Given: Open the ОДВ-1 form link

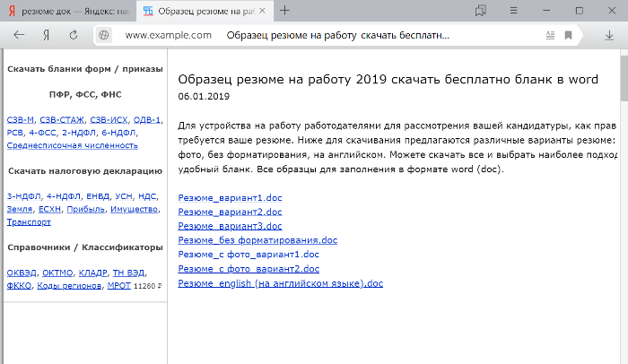Looking at the screenshot, I should point(146,120).
